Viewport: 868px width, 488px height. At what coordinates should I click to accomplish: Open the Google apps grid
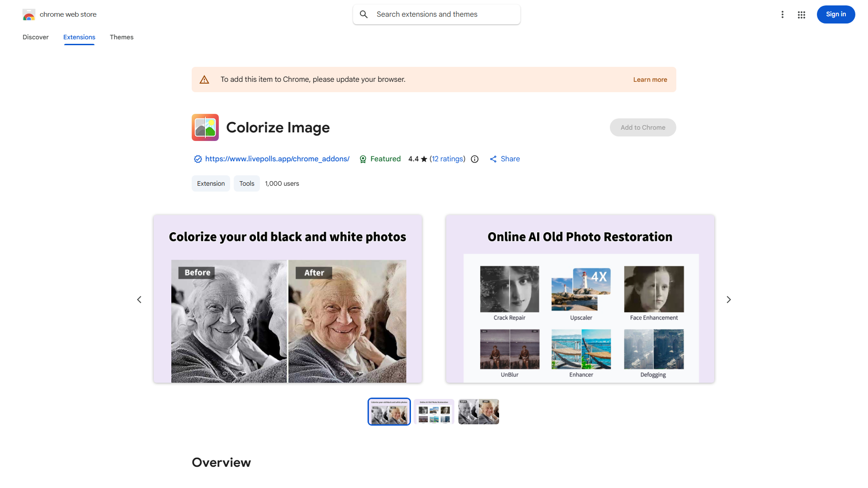[x=801, y=14]
